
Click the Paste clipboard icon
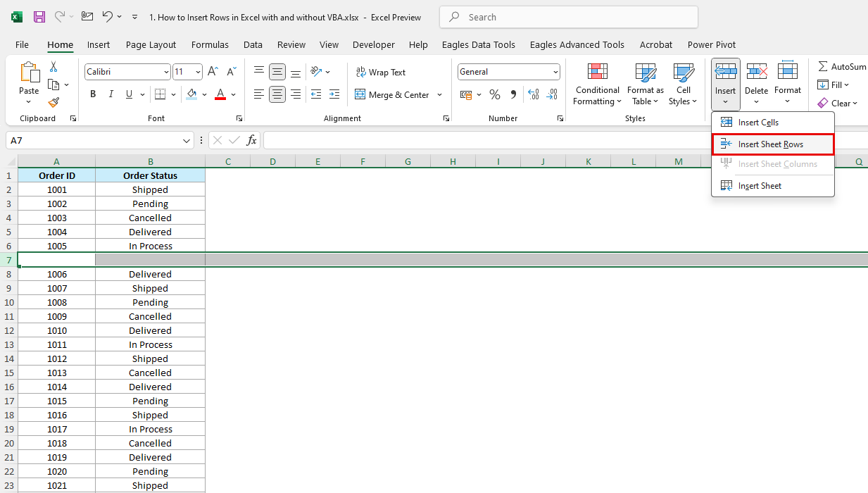coord(29,73)
